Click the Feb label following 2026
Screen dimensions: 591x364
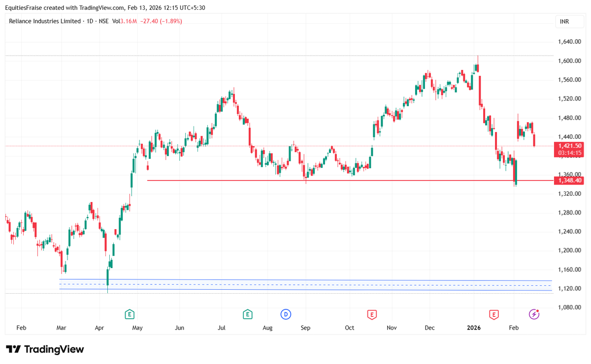click(x=513, y=328)
